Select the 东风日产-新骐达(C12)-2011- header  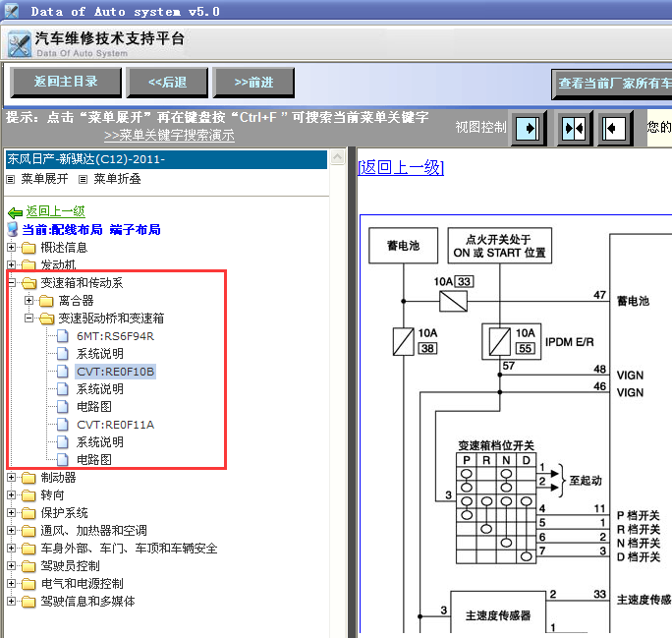pos(166,159)
